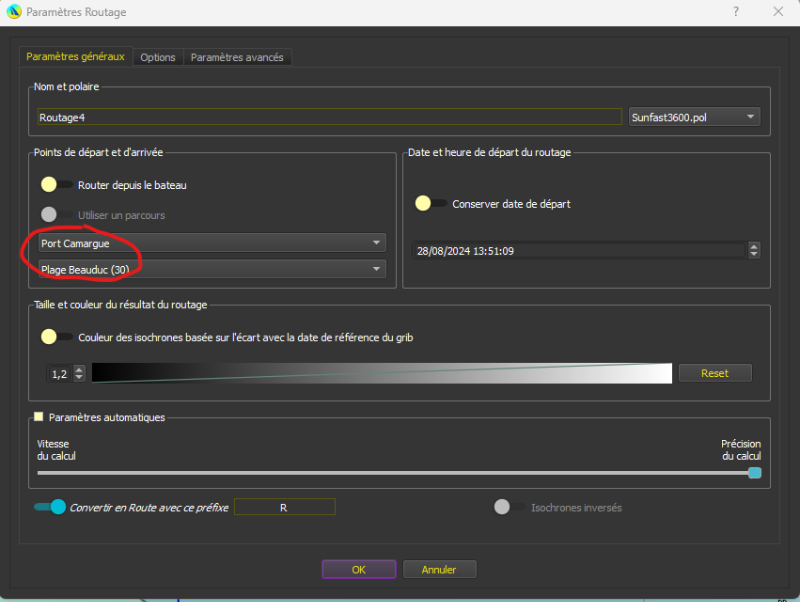Toggle isochrone color based on grib date

[56, 337]
